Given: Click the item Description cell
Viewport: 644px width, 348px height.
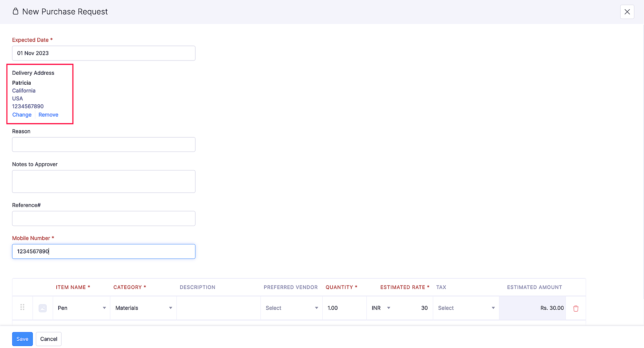Looking at the screenshot, I should pos(218,308).
